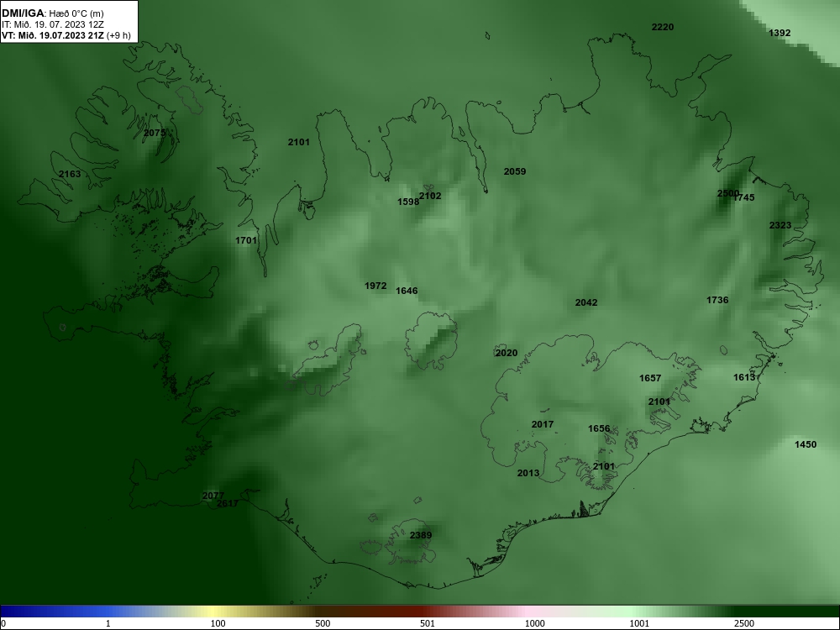Viewport: 840px width, 630px height.
Task: Click the 1000 label on the colour scale
Action: point(534,623)
